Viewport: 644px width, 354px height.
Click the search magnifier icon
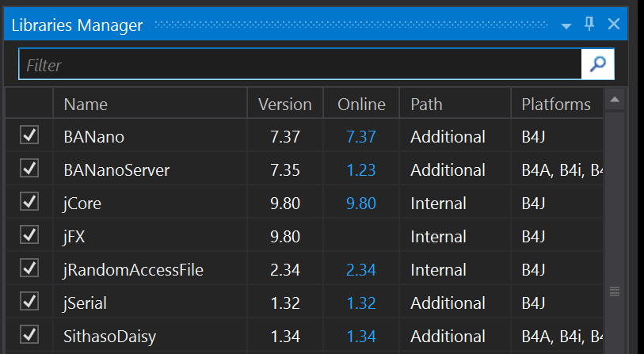tap(598, 64)
